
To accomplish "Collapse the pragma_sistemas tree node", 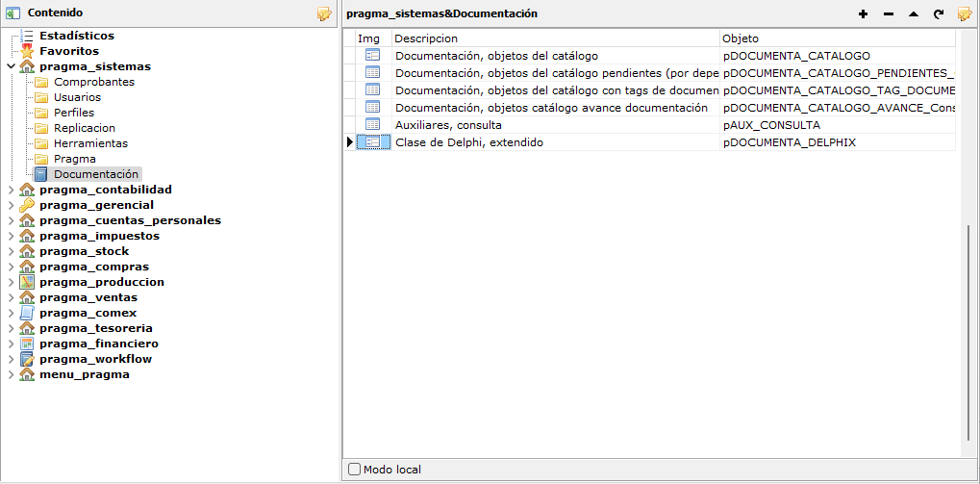I will (11, 67).
